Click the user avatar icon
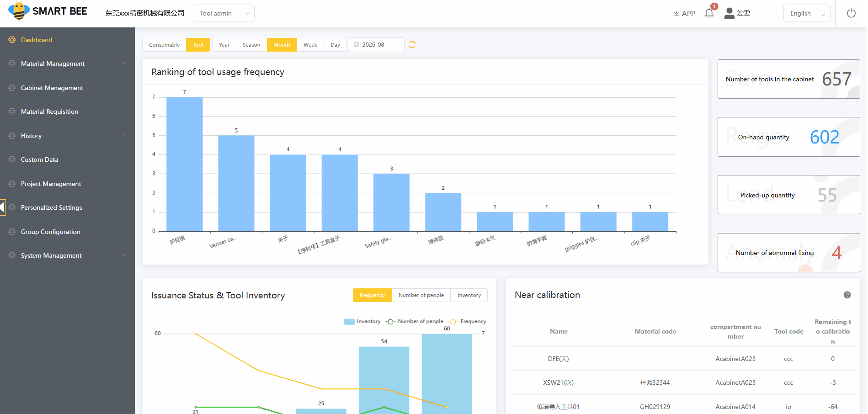 point(730,13)
